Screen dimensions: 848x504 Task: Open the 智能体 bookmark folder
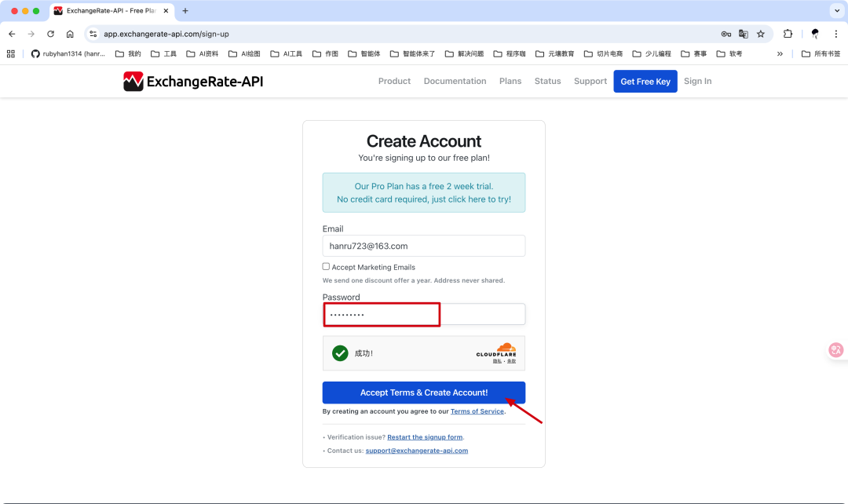[x=364, y=53]
